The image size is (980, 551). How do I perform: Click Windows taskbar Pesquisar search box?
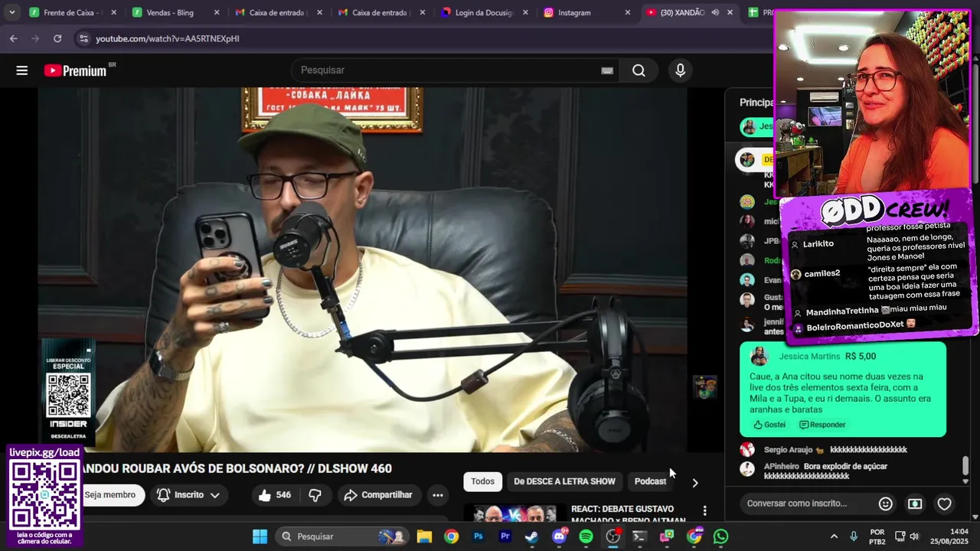click(x=343, y=536)
